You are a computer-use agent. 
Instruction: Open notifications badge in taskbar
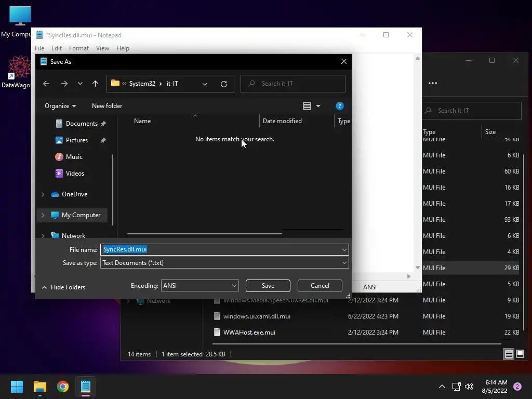[x=517, y=387]
